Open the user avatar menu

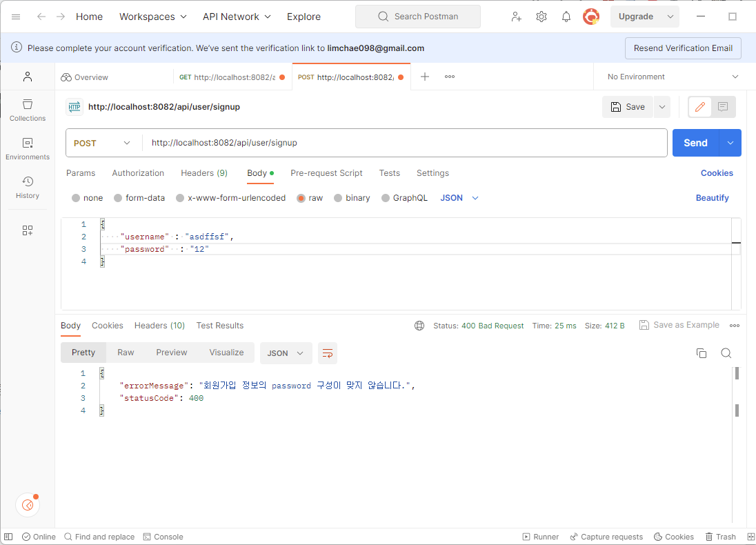[591, 17]
